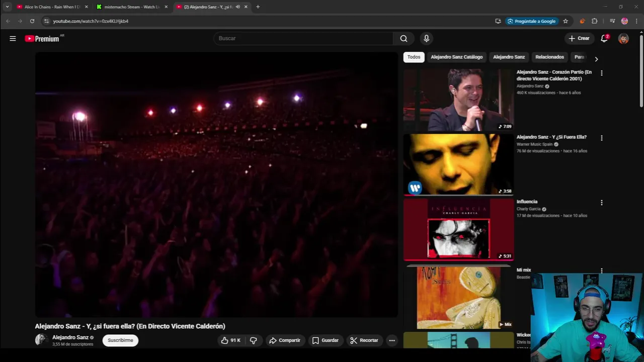Click the orange extension icon
The image size is (644, 362).
click(x=582, y=21)
